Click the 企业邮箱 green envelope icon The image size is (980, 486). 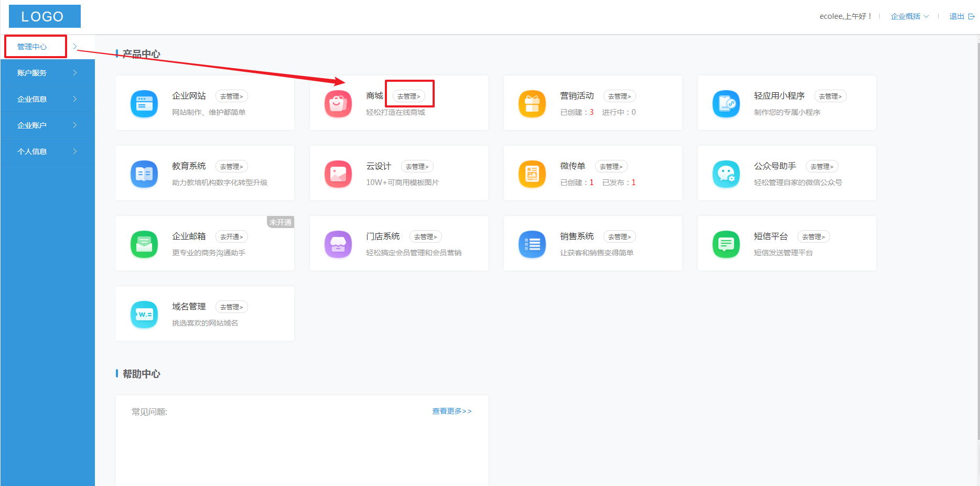(x=144, y=244)
